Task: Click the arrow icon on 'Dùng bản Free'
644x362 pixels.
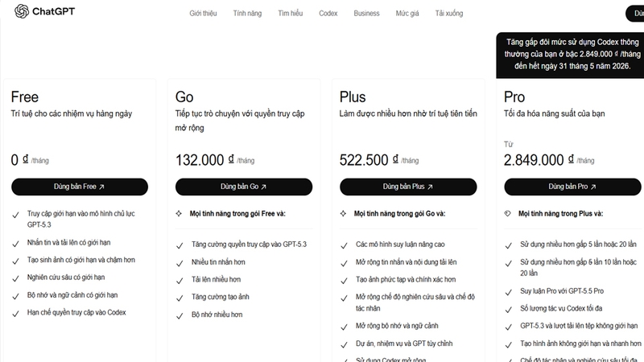Action: (x=101, y=187)
